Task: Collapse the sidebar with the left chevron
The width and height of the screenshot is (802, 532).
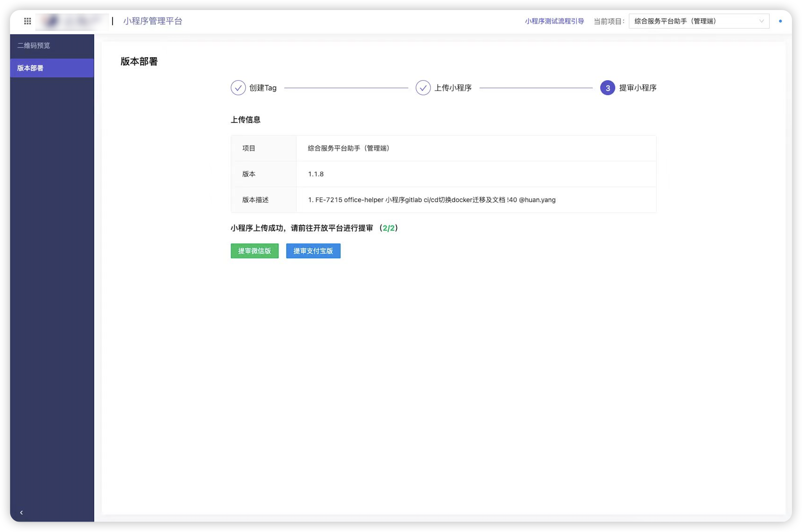Action: [x=21, y=513]
